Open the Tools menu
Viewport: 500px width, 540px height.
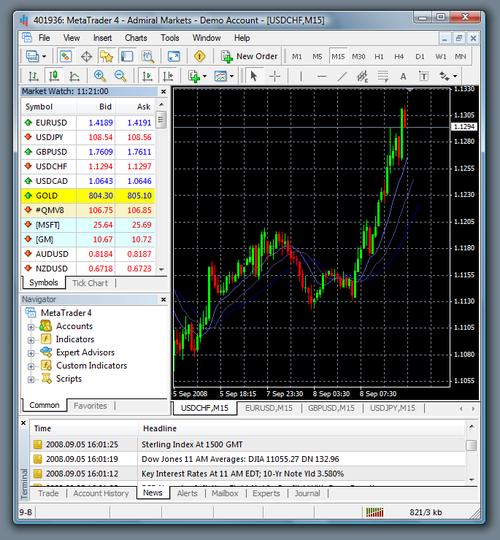tap(170, 38)
